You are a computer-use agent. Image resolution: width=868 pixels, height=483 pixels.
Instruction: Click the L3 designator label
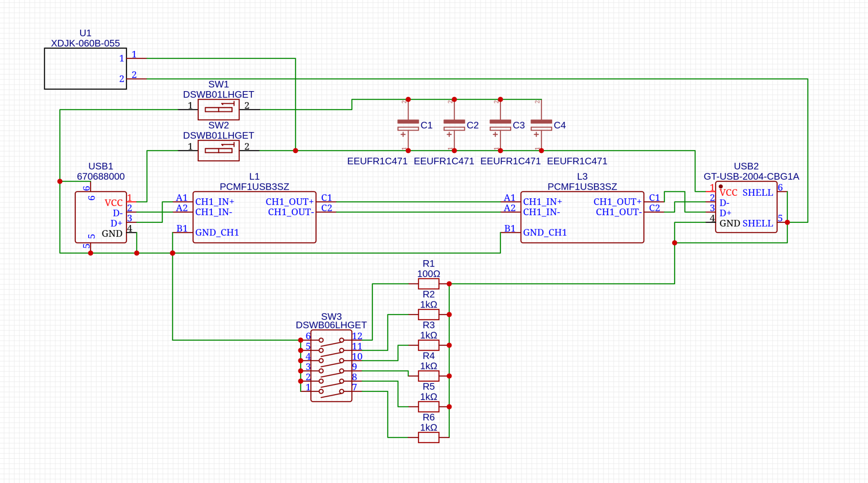point(582,176)
